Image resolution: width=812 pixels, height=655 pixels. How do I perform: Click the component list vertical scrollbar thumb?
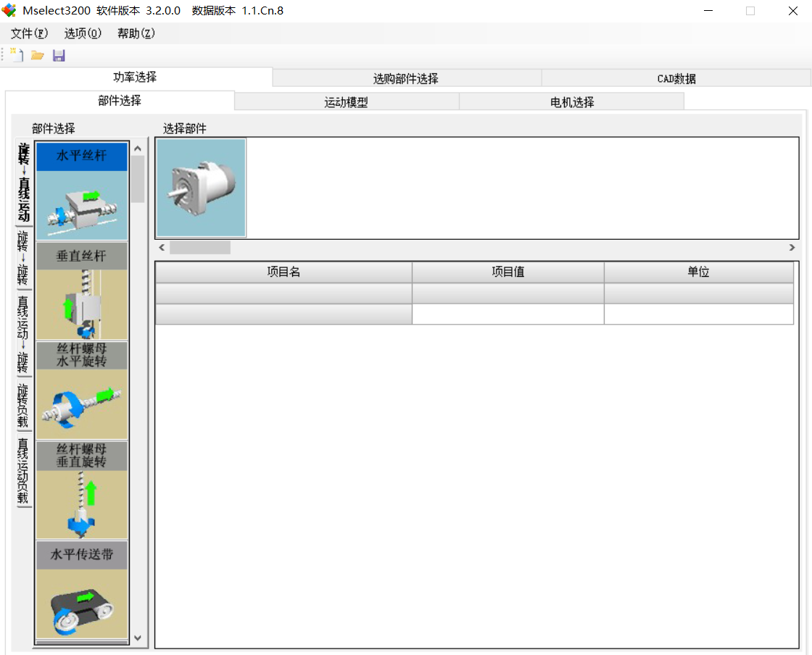(138, 179)
